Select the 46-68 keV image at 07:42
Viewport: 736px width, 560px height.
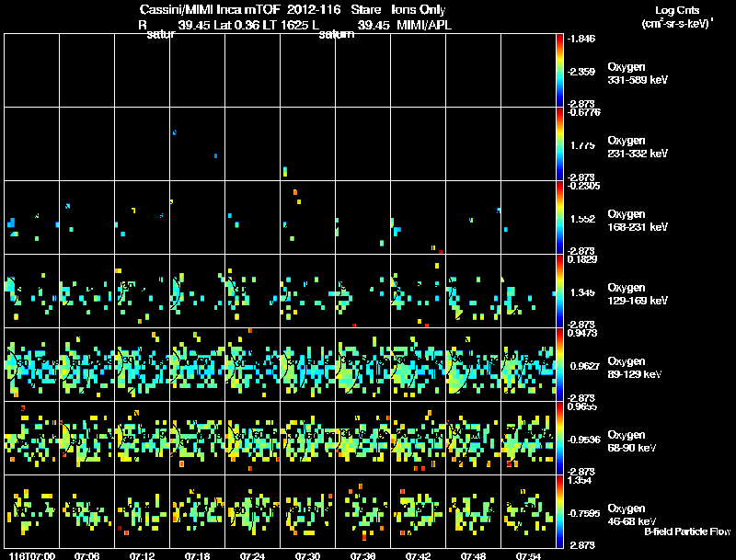tap(419, 511)
